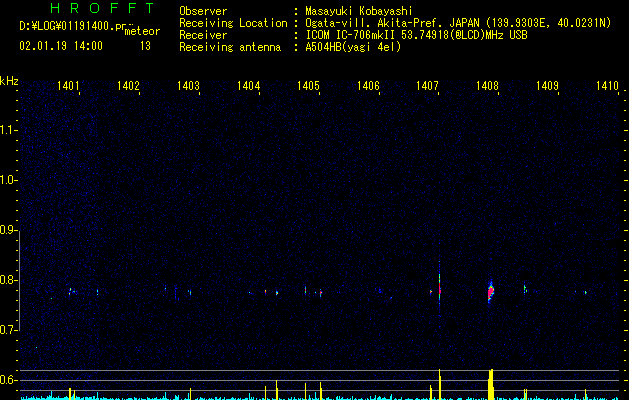Image resolution: width=629 pixels, height=400 pixels.
Task: Click the 'Receiving Location' label
Action: coord(233,23)
